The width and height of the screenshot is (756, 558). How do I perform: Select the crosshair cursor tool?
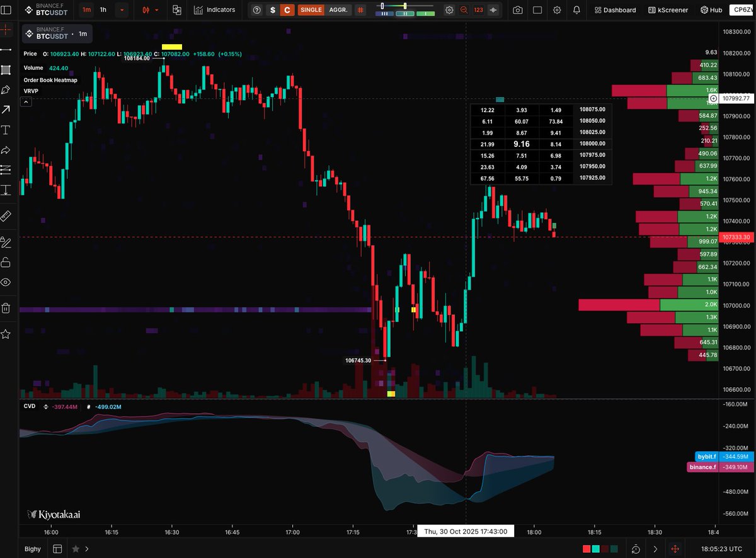(x=6, y=29)
